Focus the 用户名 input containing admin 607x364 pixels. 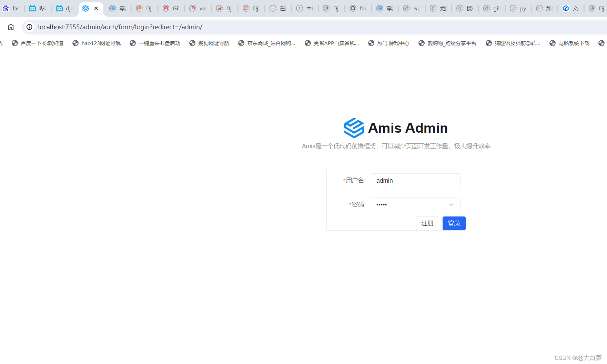click(415, 180)
